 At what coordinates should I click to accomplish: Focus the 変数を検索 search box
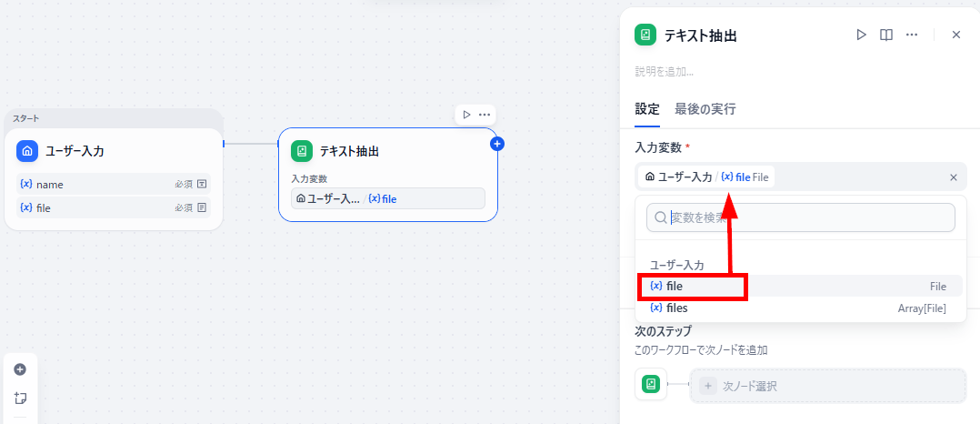(x=801, y=217)
